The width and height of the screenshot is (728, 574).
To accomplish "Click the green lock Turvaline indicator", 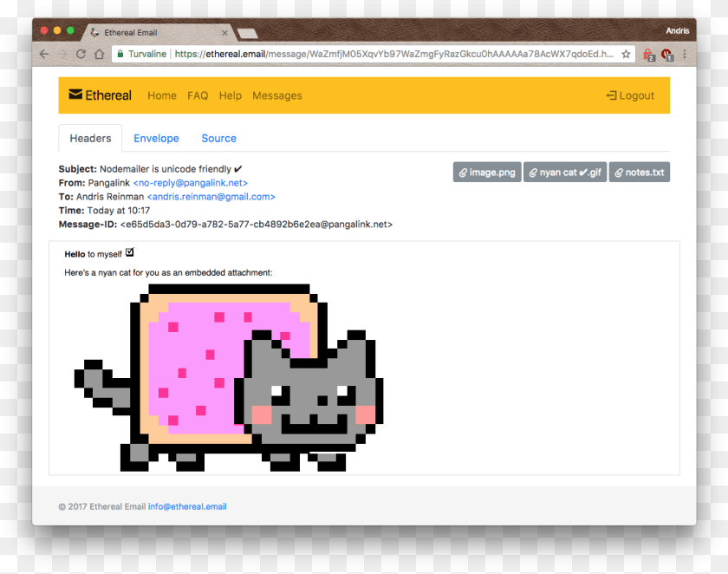I will pos(141,54).
